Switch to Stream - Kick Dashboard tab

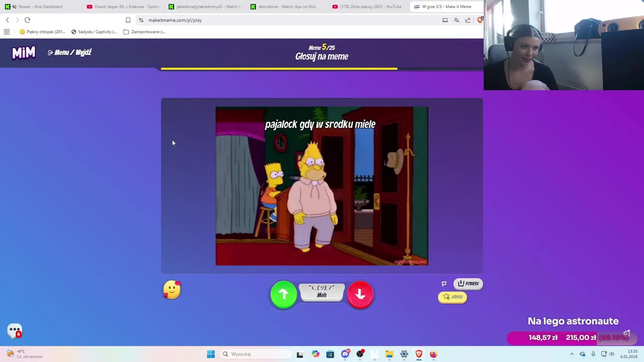40,7
